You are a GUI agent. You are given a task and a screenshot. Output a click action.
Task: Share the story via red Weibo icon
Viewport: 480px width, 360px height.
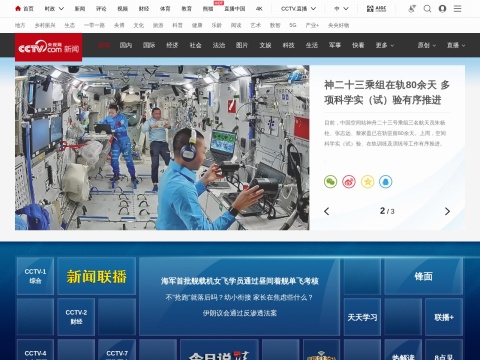(x=349, y=182)
